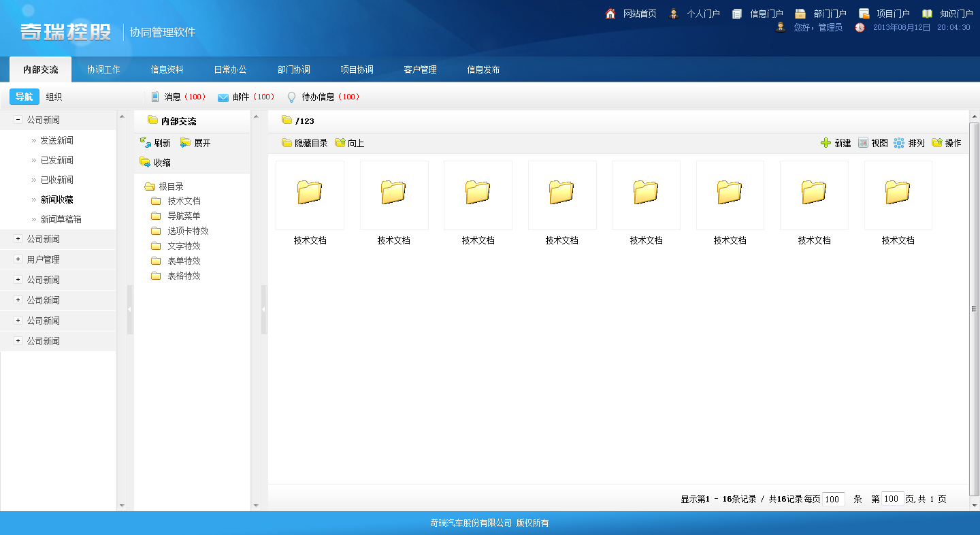Click the /123 path label
The image size is (980, 535).
pyautogui.click(x=305, y=121)
